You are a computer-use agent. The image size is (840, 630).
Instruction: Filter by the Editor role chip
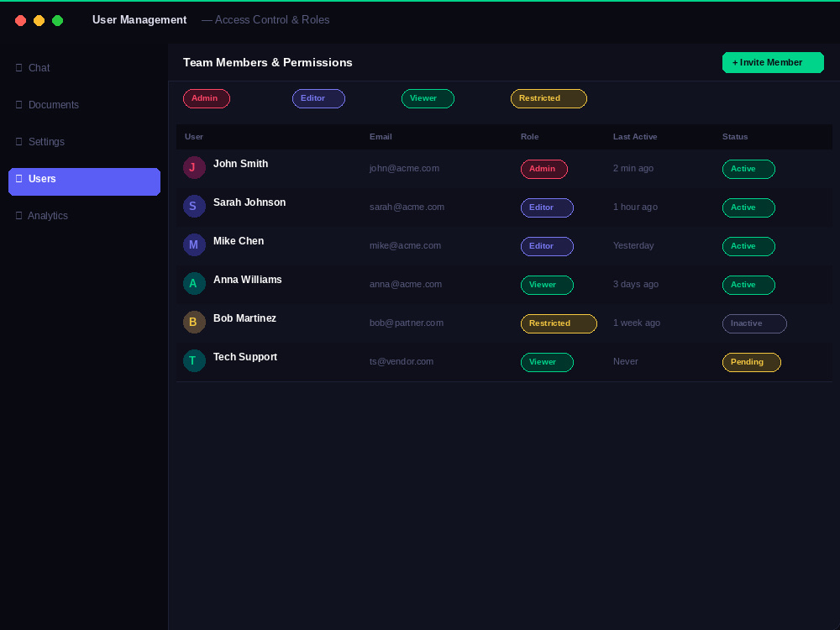(318, 98)
